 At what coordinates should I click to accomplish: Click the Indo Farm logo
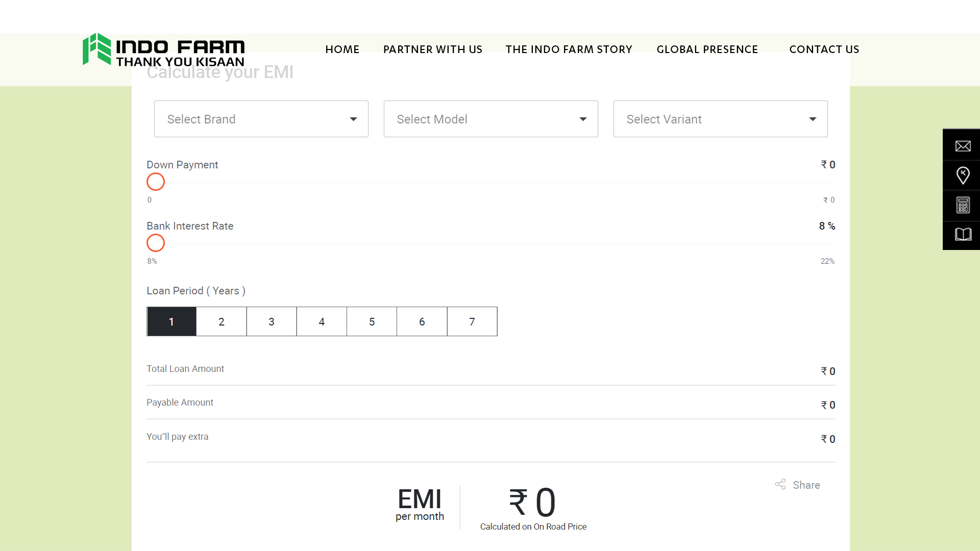164,49
